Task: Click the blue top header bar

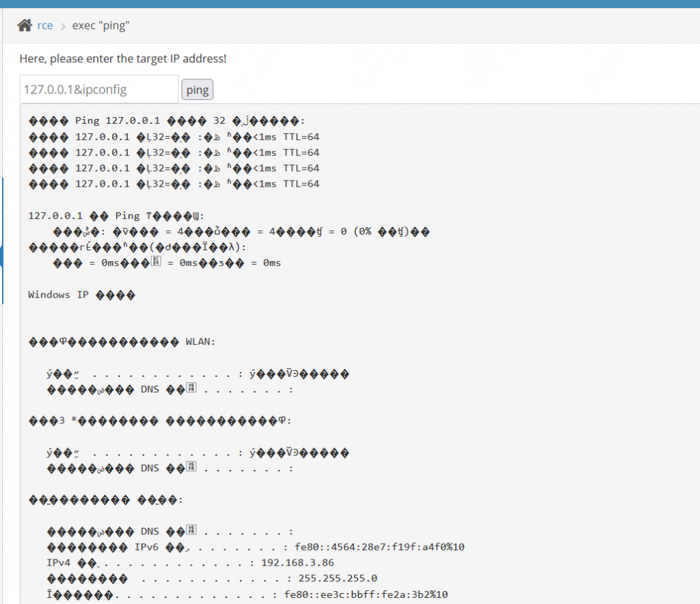Action: coord(350,3)
